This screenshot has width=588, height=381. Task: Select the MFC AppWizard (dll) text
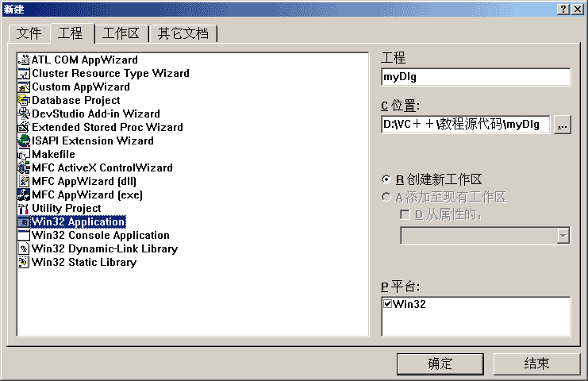pyautogui.click(x=84, y=182)
